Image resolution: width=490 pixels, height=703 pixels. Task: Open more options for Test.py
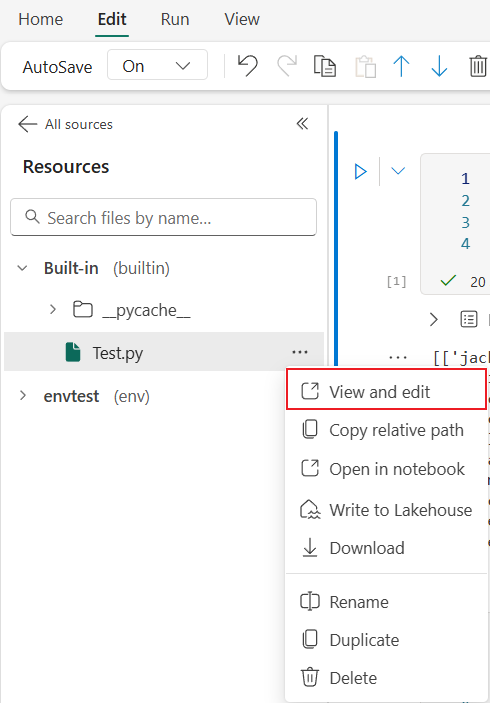click(x=300, y=352)
